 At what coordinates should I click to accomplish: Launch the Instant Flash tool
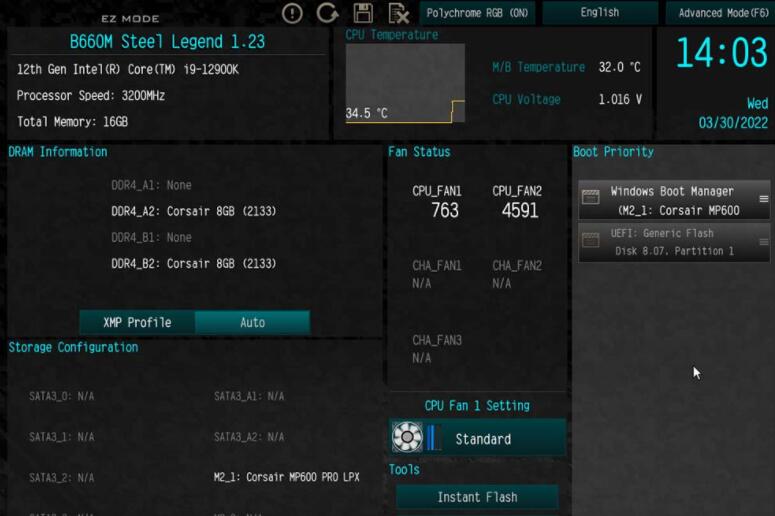click(x=477, y=497)
